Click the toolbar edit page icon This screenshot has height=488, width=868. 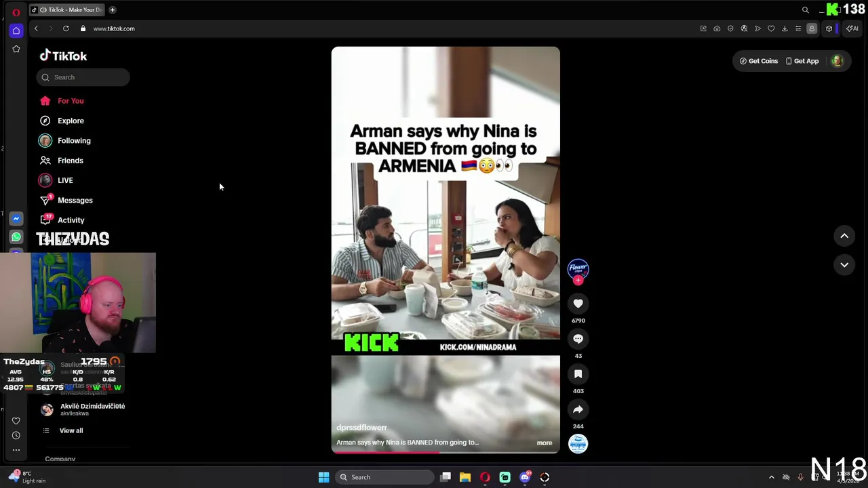tap(703, 28)
